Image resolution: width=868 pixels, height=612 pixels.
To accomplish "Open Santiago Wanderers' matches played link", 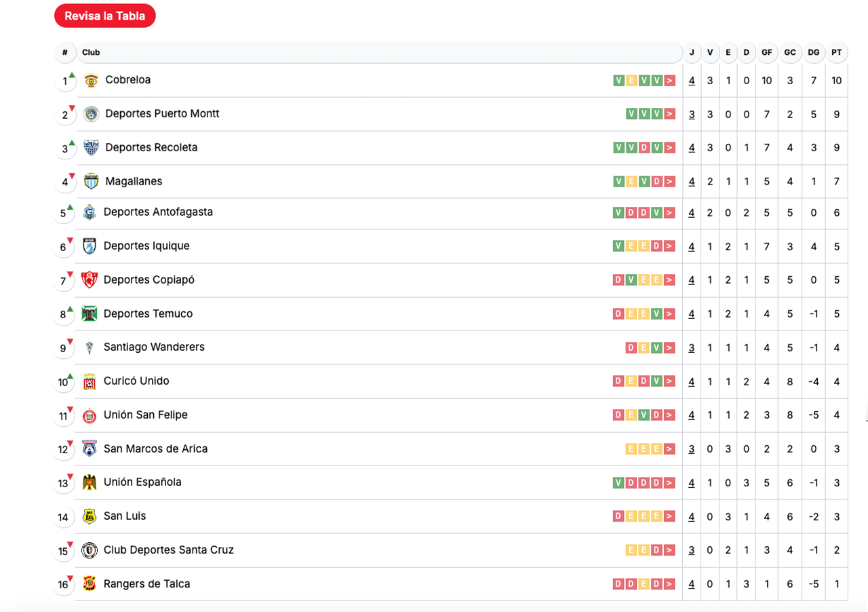I will 692,348.
